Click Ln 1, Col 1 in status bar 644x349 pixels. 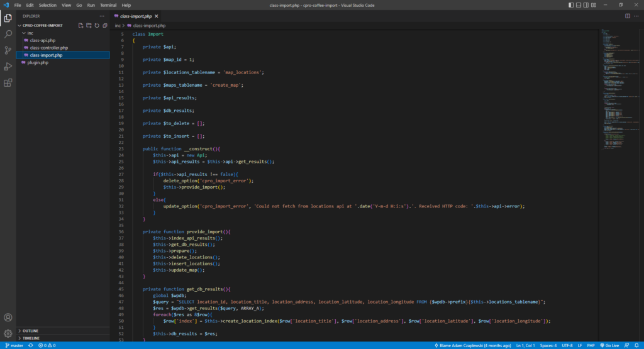pyautogui.click(x=525, y=346)
